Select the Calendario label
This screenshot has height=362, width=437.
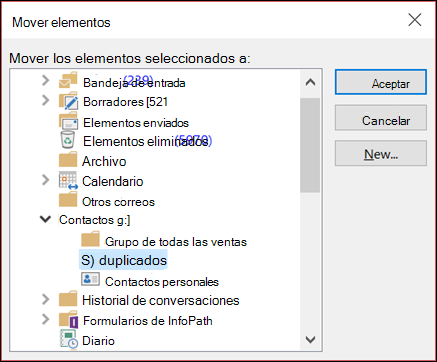[x=113, y=181]
